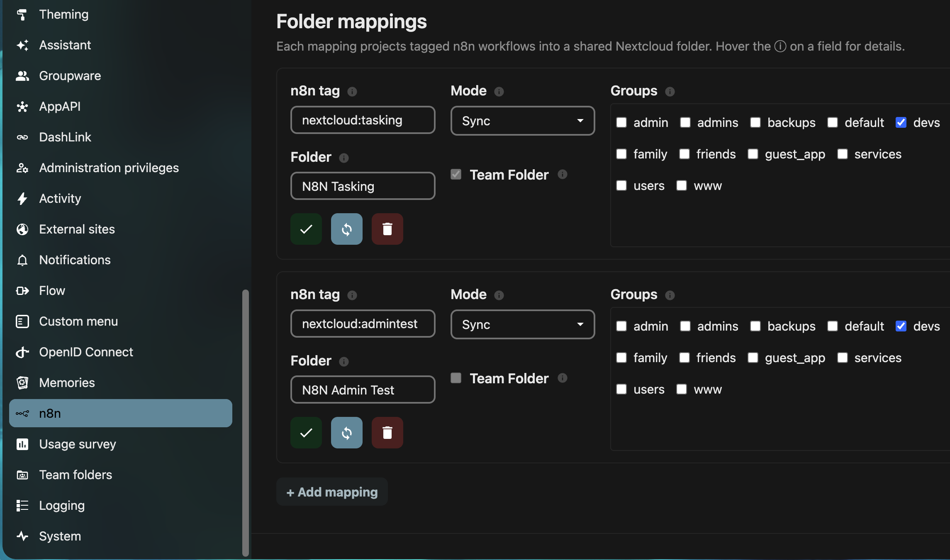Open the Groupware settings label

coord(70,76)
